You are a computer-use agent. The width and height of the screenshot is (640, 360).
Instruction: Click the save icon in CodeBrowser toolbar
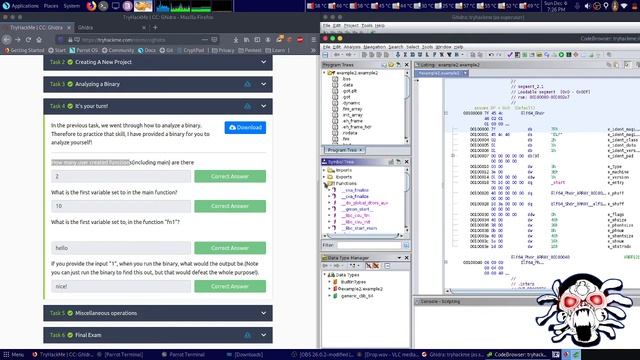[x=325, y=55]
